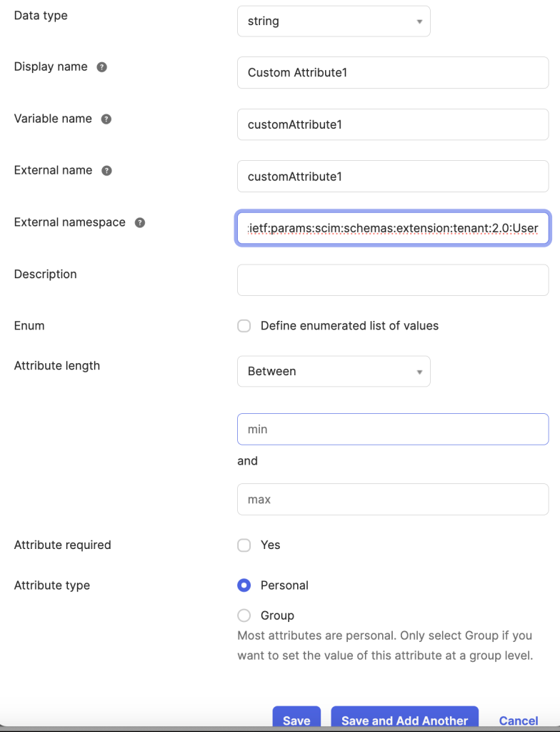Image resolution: width=560 pixels, height=732 pixels.
Task: Click the External name input field
Action: point(393,177)
